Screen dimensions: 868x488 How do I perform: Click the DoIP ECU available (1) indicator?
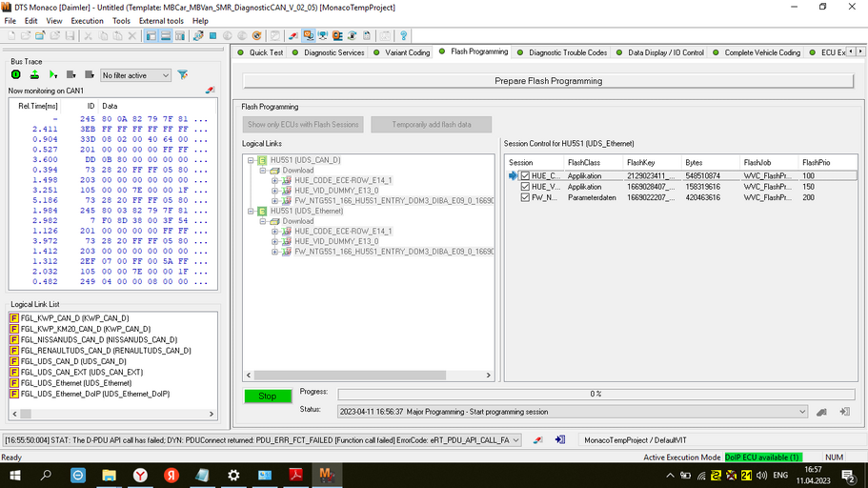click(763, 457)
